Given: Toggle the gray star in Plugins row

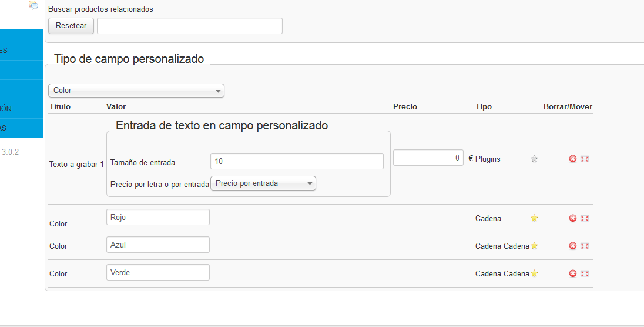Looking at the screenshot, I should pyautogui.click(x=534, y=159).
